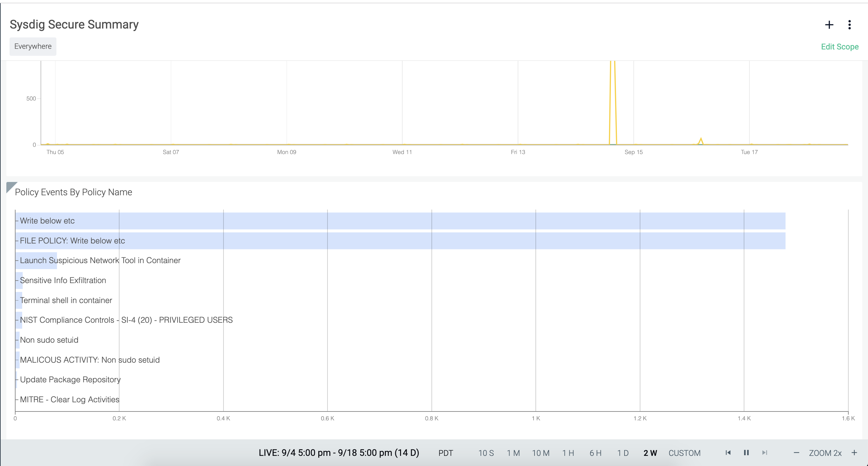Zoom in the time range with plus
Image resolution: width=868 pixels, height=466 pixels.
[854, 452]
